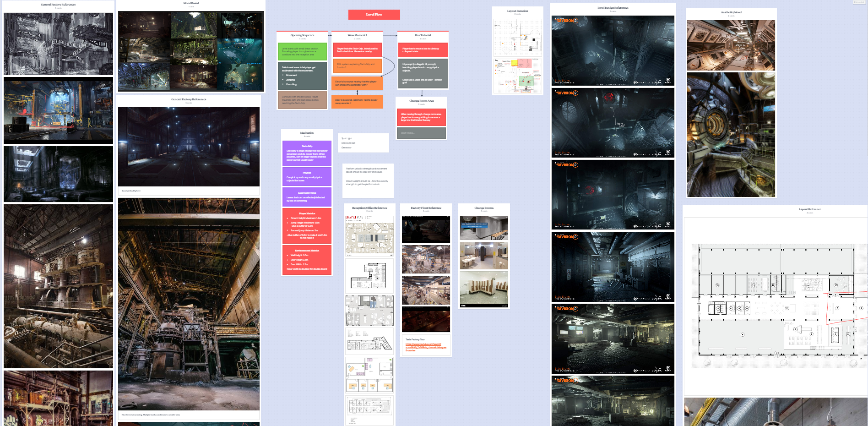The height and width of the screenshot is (426, 868).
Task: Click the Box Tutorial column title
Action: tap(423, 35)
